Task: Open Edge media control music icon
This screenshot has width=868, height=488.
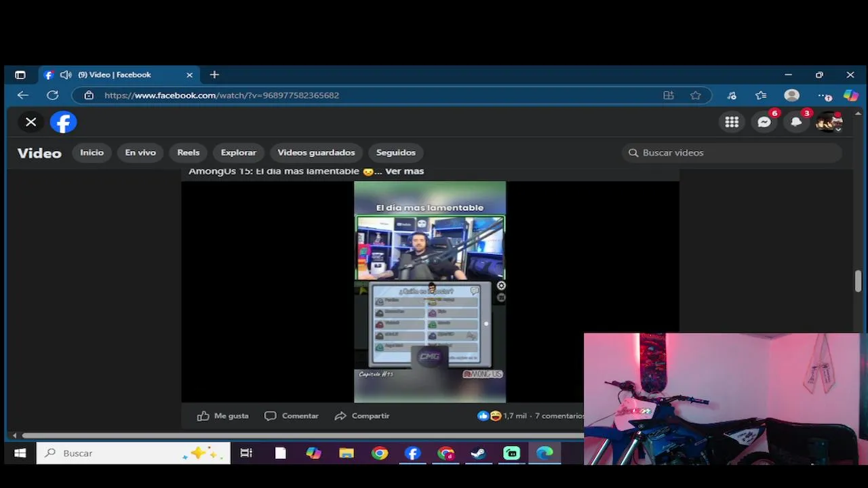Action: (732, 96)
